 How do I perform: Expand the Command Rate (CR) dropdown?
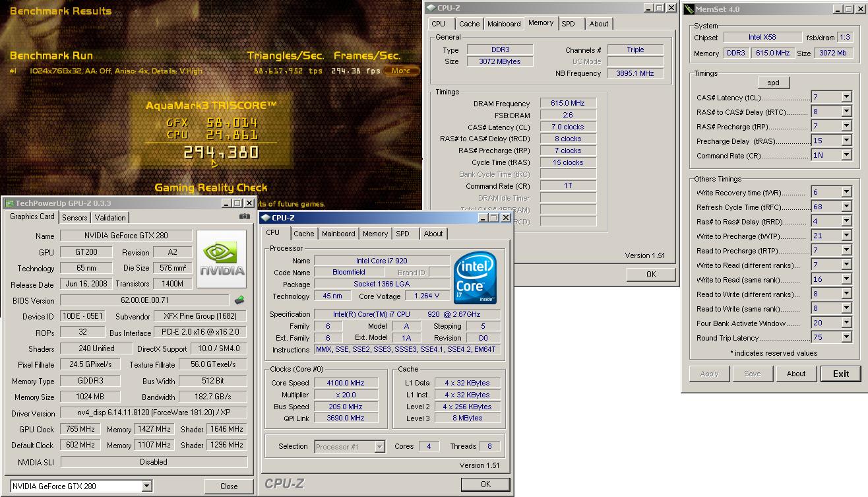coord(846,155)
